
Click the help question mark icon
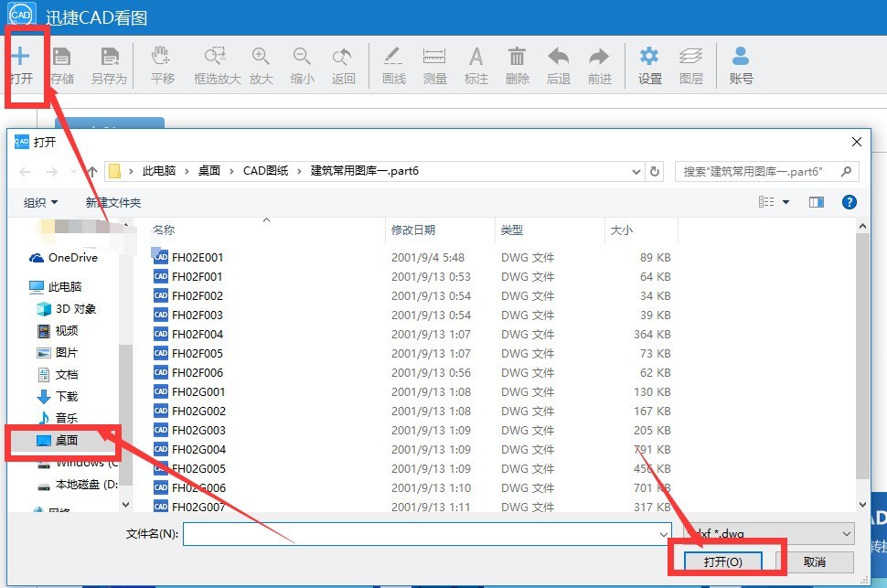849,202
